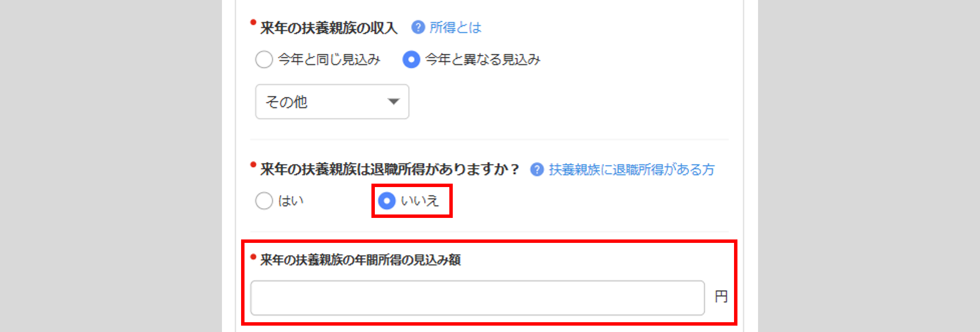Image resolution: width=980 pixels, height=332 pixels.
Task: Focus the 年間所得の見込み額 input field
Action: pyautogui.click(x=478, y=298)
